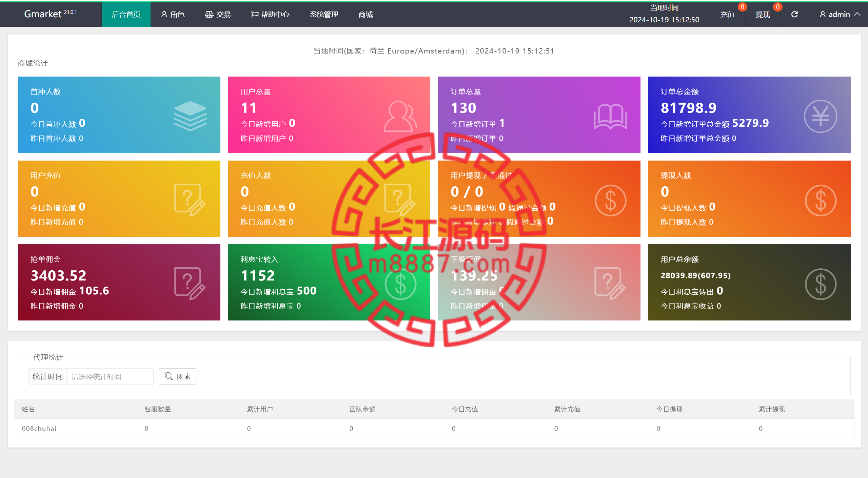This screenshot has width=868, height=478.
Task: Click the edit icon on 抢单佣金 card
Action: [x=190, y=284]
